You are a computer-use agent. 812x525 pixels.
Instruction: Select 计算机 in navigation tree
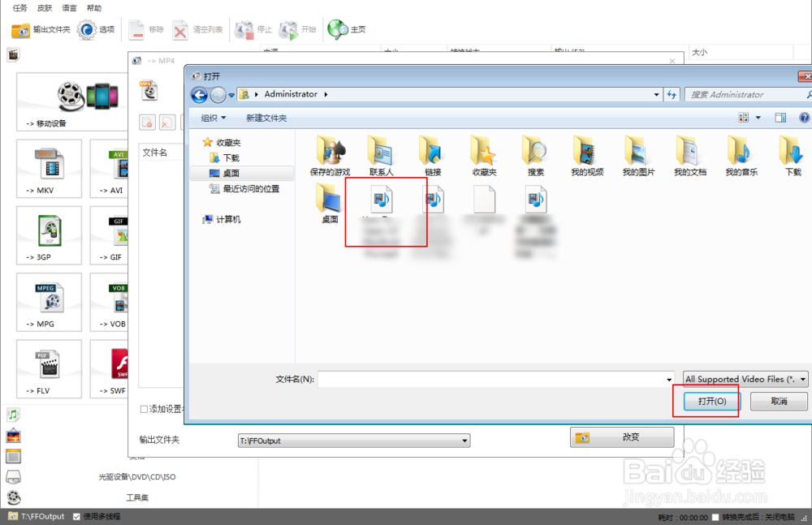pyautogui.click(x=222, y=220)
